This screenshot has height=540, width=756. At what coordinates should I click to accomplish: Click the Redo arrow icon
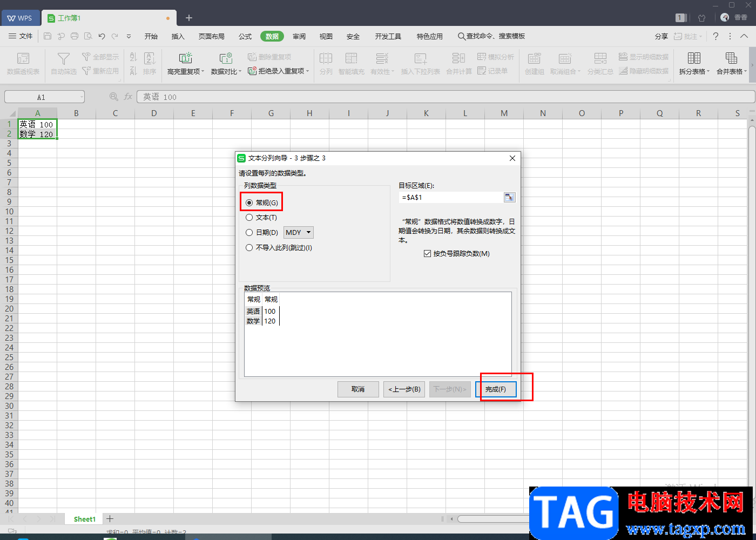tap(115, 36)
